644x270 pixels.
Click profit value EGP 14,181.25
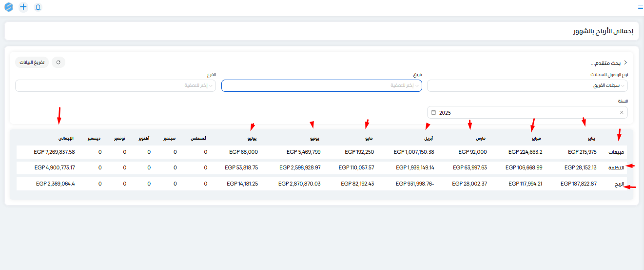click(x=242, y=184)
